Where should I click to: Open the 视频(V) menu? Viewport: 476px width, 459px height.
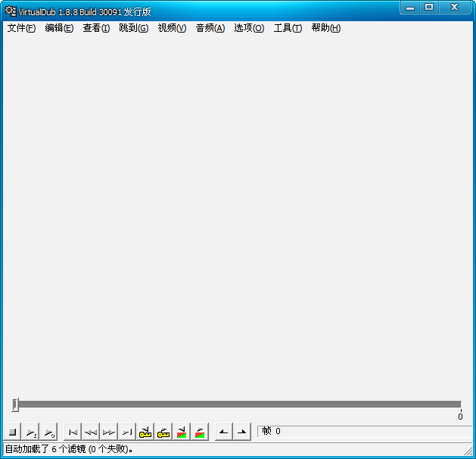172,28
